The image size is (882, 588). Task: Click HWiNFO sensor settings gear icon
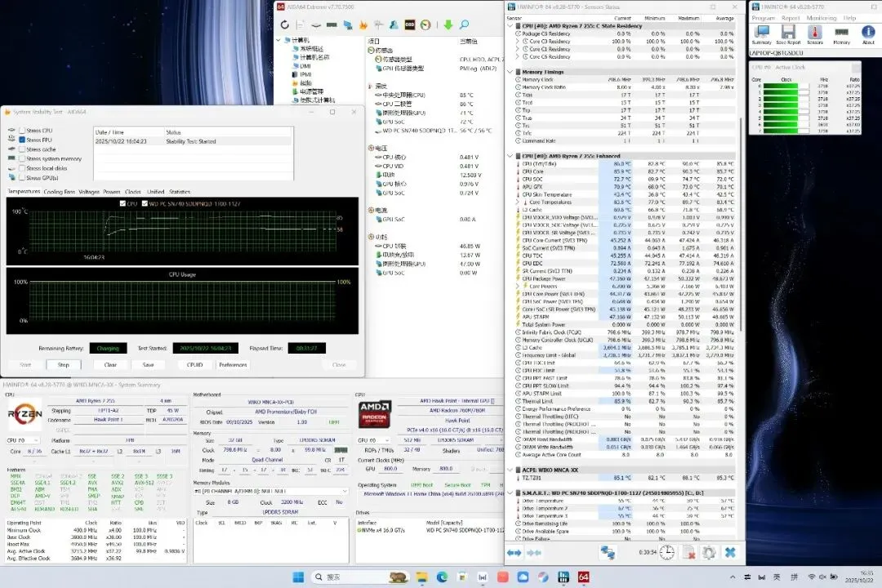709,553
